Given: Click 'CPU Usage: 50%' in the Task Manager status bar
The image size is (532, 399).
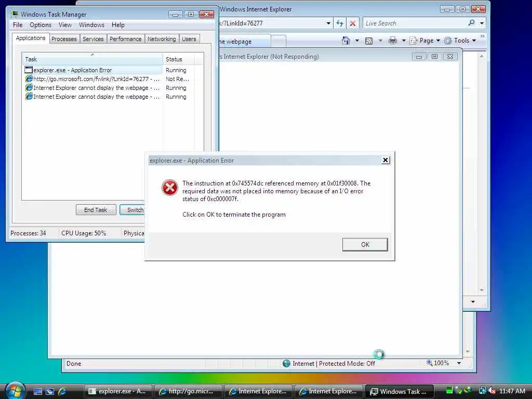Looking at the screenshot, I should (x=84, y=233).
